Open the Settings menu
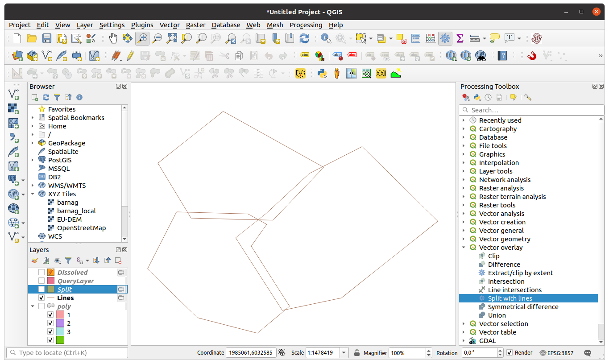This screenshot has height=364, width=609. point(112,25)
